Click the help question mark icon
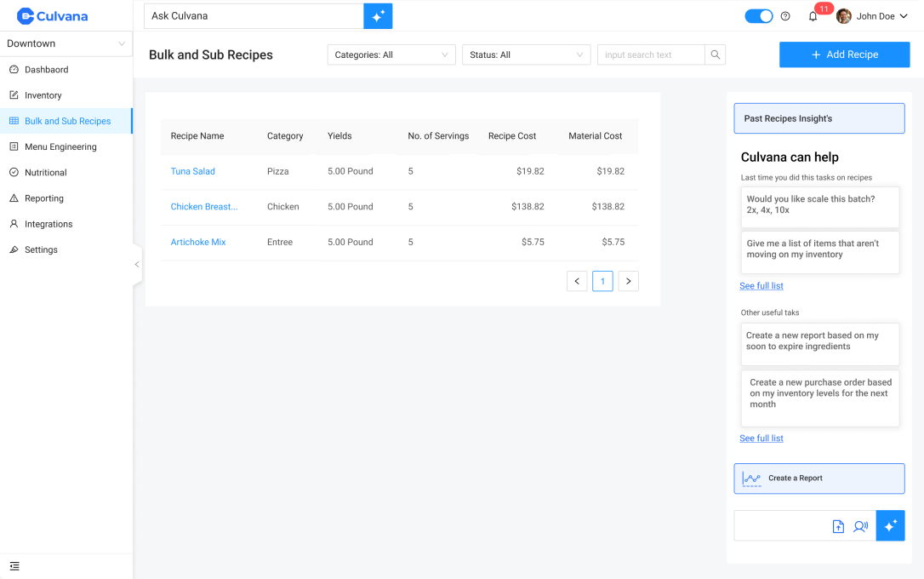924x579 pixels. (785, 16)
